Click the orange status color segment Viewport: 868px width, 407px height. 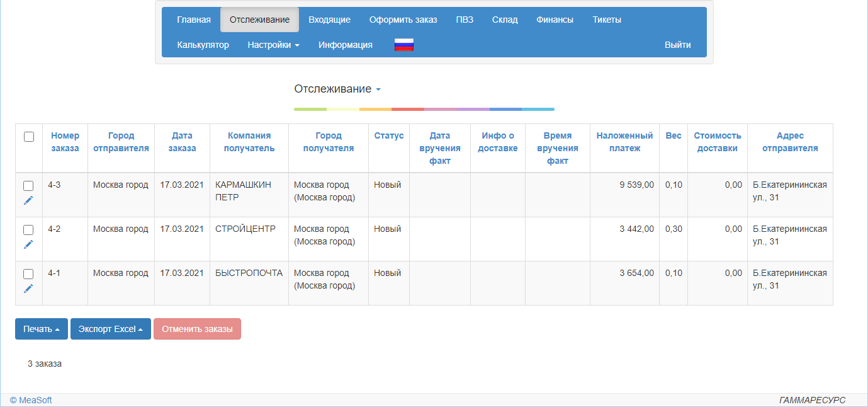pyautogui.click(x=375, y=110)
